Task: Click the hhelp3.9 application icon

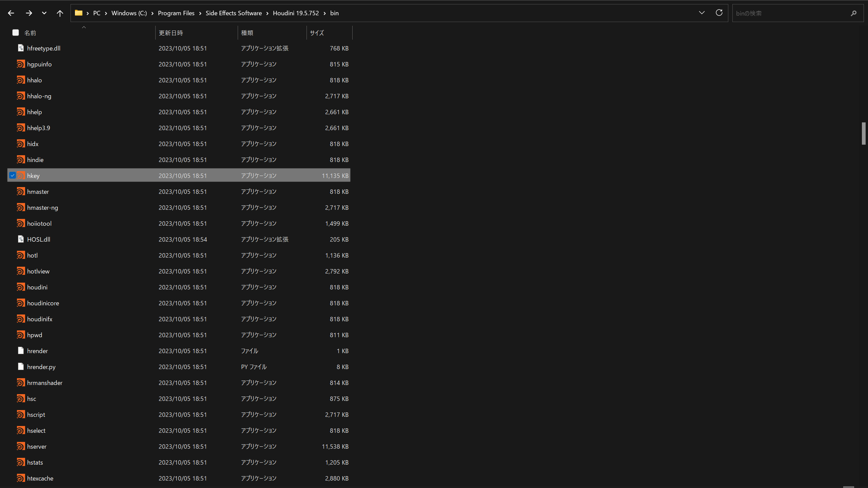Action: click(21, 128)
